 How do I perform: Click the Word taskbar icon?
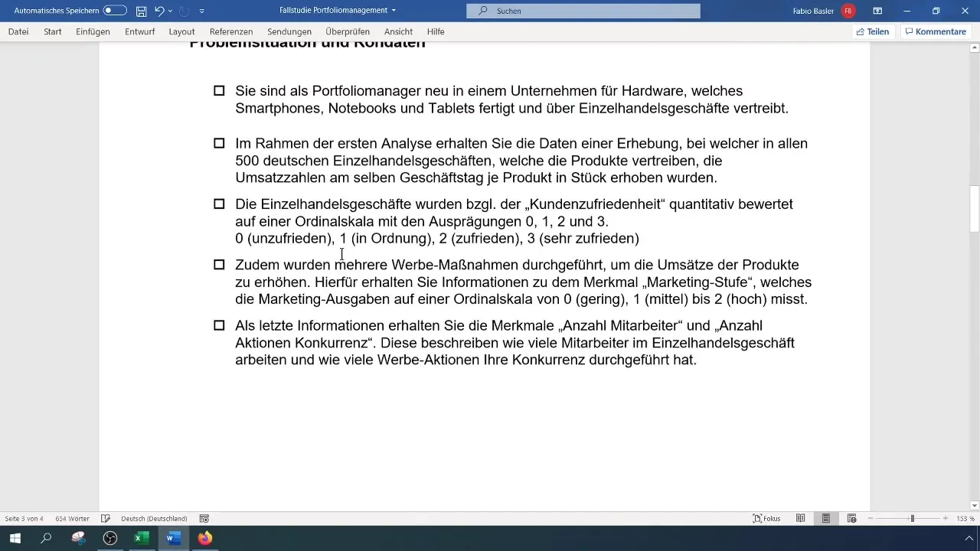(x=173, y=538)
